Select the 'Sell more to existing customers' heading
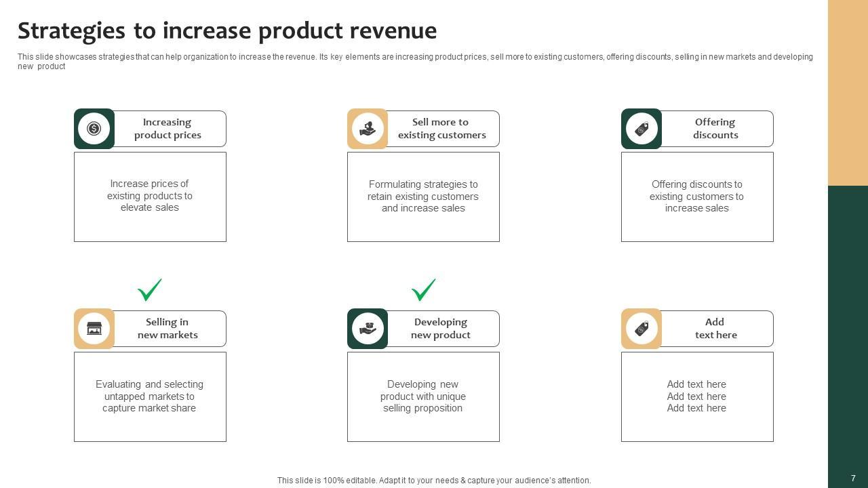 point(441,129)
